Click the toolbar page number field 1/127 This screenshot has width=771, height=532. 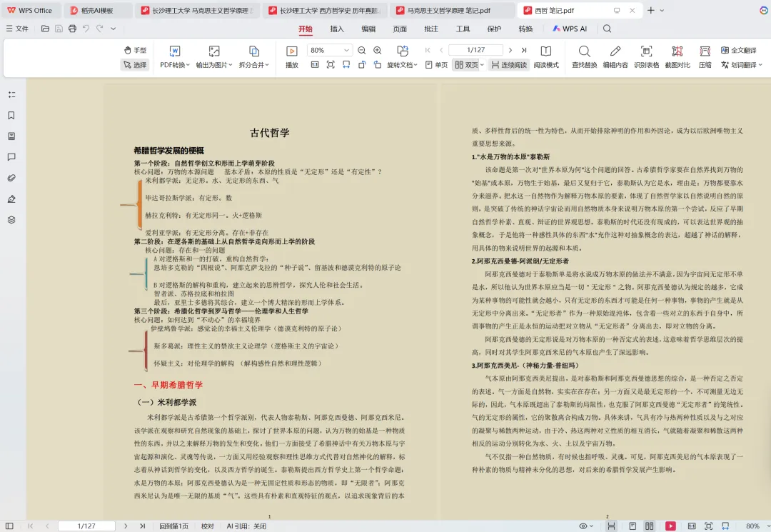click(x=476, y=50)
